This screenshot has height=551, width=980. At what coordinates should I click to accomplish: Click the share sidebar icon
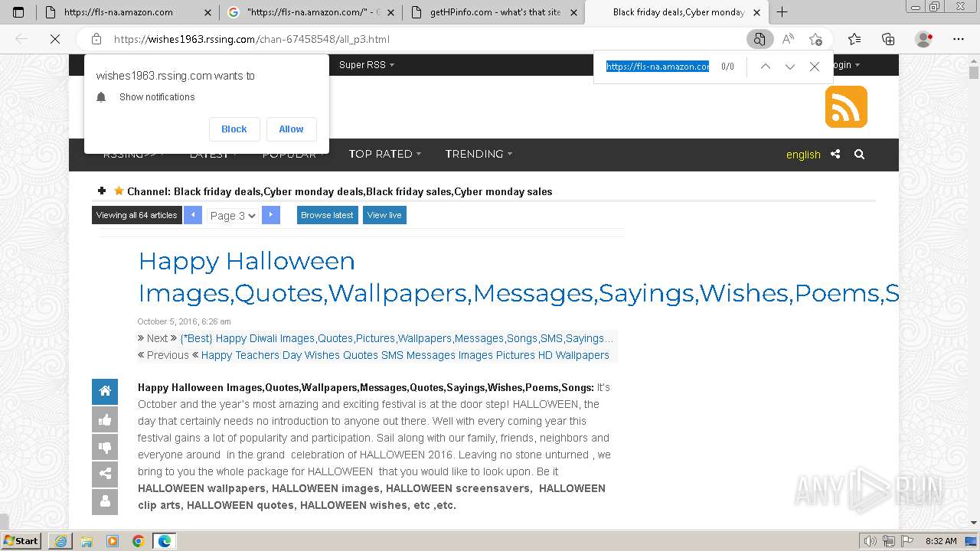click(x=105, y=474)
